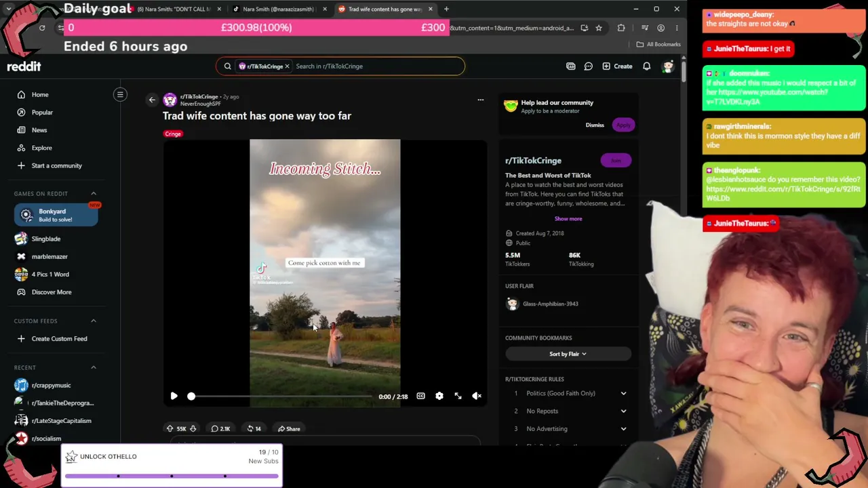This screenshot has width=868, height=488.
Task: Show more of the community description
Action: pos(568,218)
